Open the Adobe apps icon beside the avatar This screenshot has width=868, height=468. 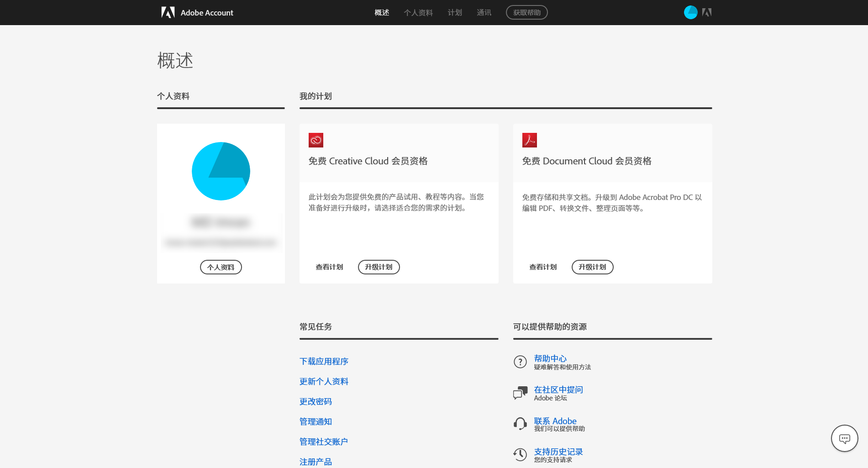coord(707,12)
